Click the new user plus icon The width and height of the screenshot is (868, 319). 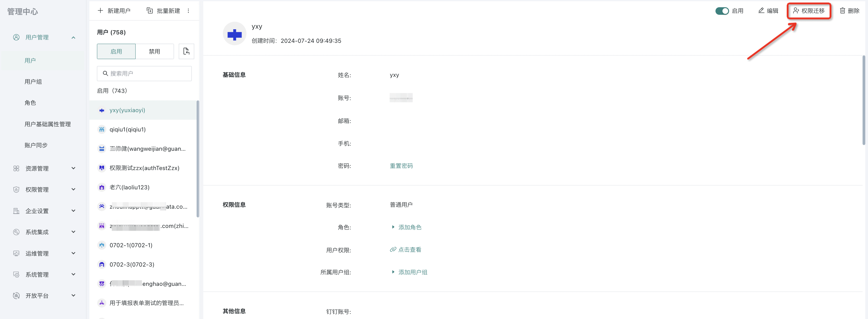click(100, 11)
